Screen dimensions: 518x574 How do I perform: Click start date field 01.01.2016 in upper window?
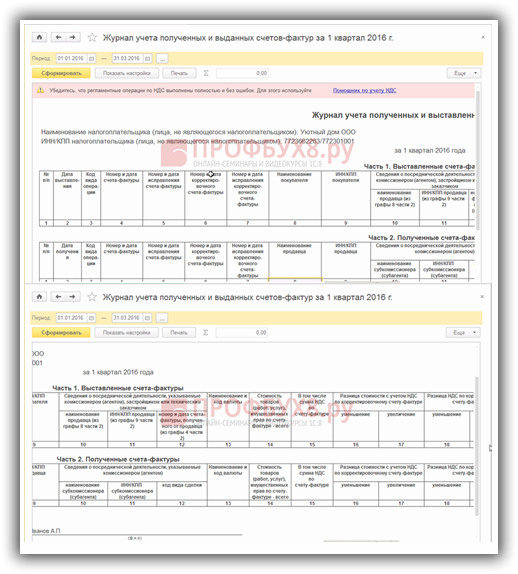pos(72,59)
